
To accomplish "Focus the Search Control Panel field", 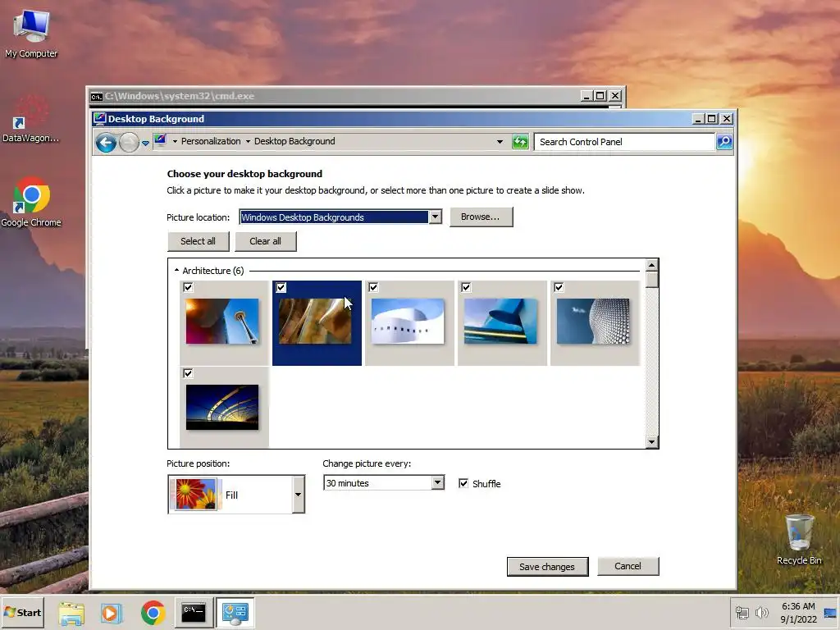I will click(x=624, y=142).
